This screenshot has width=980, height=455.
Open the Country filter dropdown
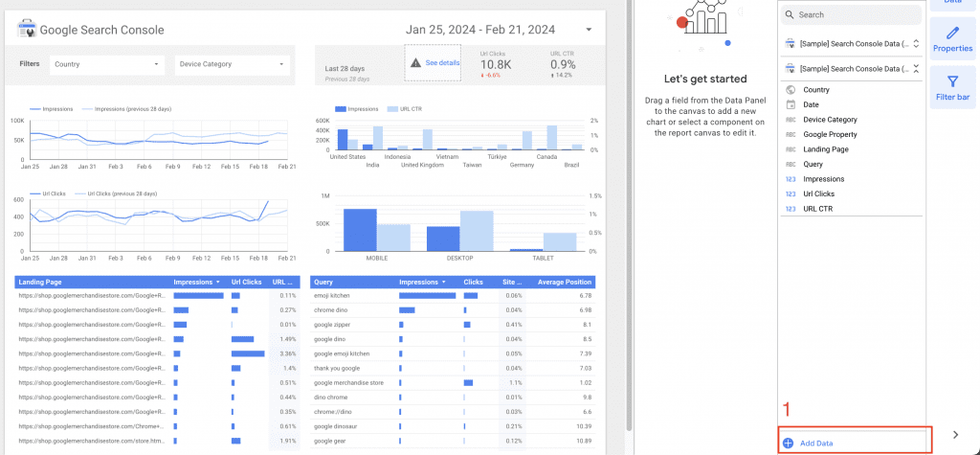(x=107, y=64)
